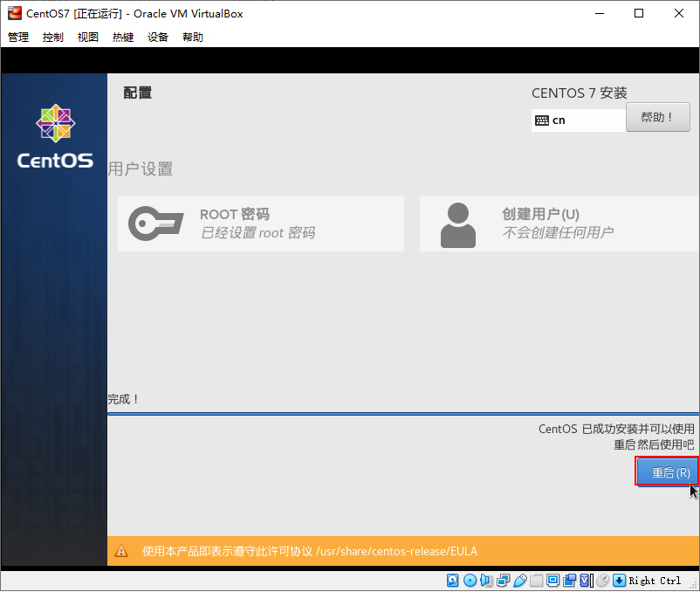This screenshot has width=700, height=592.
Task: Click the 帮助! button
Action: tap(658, 117)
